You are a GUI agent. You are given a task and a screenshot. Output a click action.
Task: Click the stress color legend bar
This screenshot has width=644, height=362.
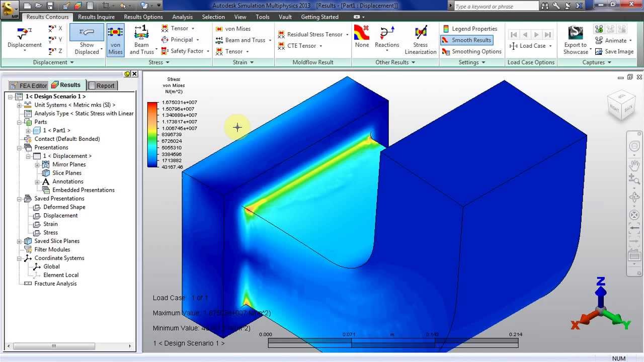point(152,135)
